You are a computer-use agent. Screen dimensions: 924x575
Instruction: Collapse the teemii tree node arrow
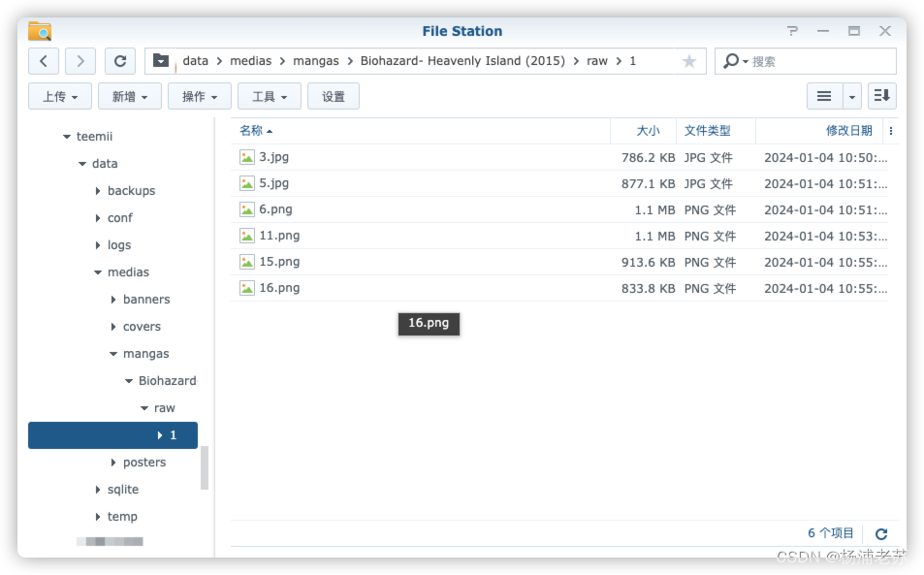click(67, 137)
